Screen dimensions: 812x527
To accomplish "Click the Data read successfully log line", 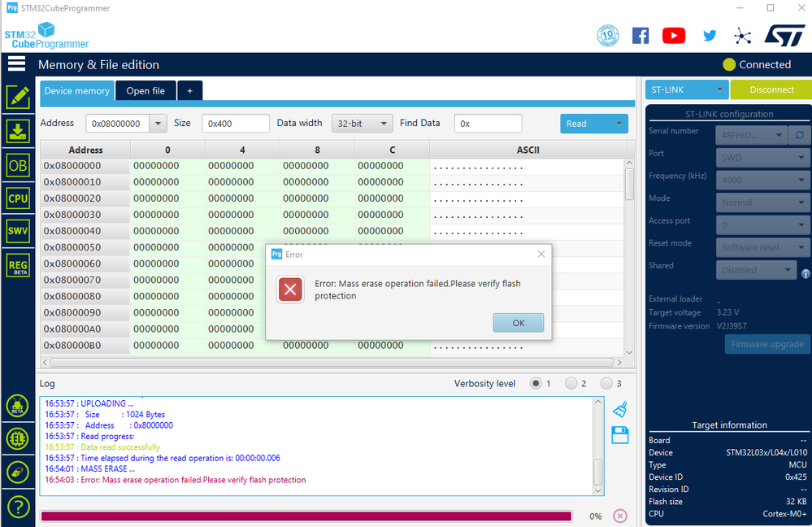I will (x=102, y=446).
